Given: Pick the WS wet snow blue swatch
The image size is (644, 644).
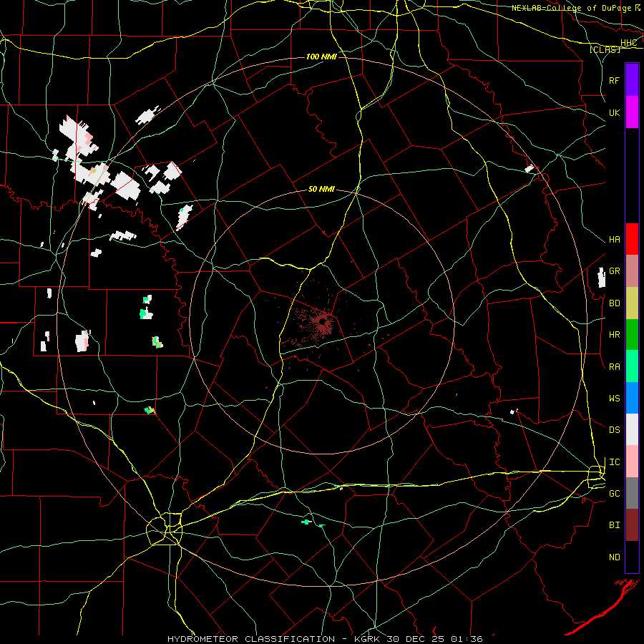Looking at the screenshot, I should coord(632,398).
